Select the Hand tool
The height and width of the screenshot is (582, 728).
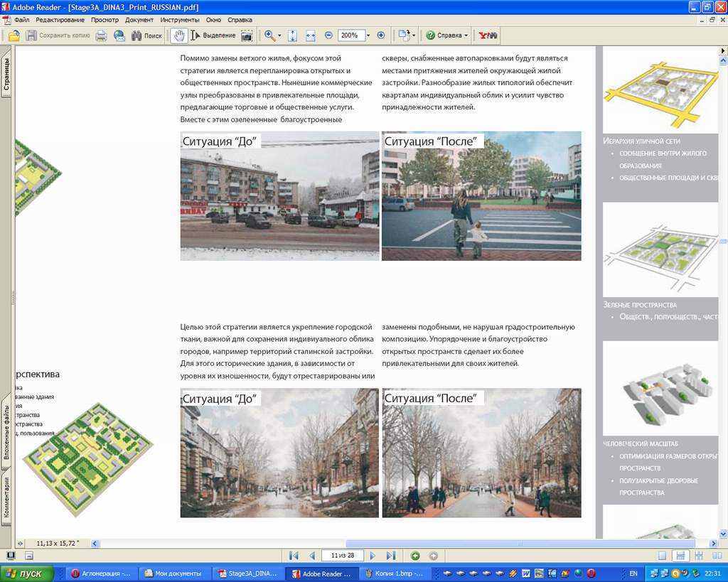(x=179, y=36)
